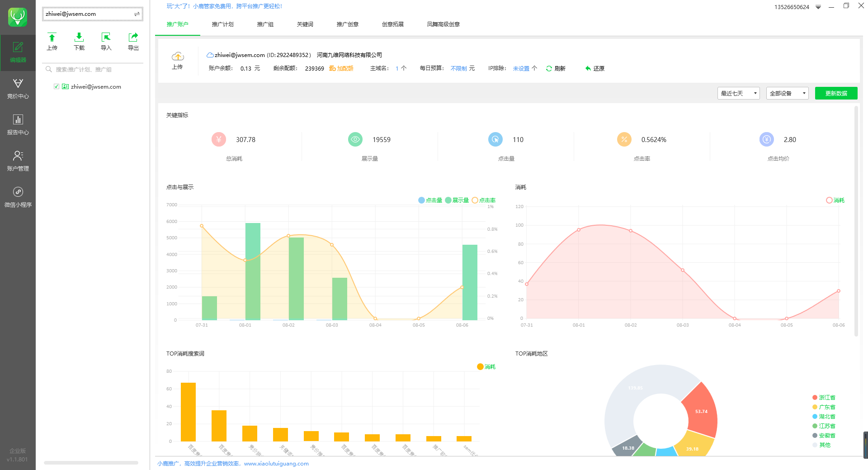868x470 pixels.
Task: Click the search 推广计划、推广组 input field
Action: point(93,69)
